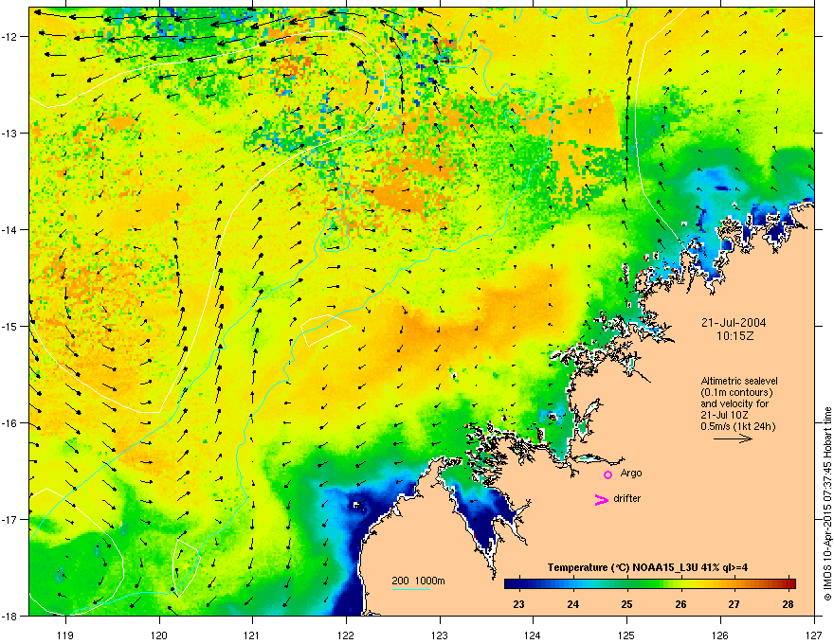Click the IMOS copyright timestamp text
834x644 pixels.
tap(827, 504)
